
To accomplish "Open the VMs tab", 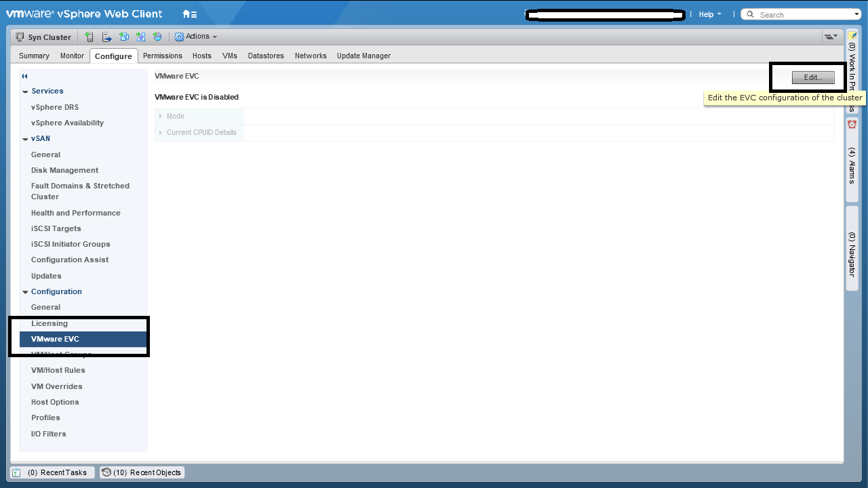I will [x=230, y=56].
